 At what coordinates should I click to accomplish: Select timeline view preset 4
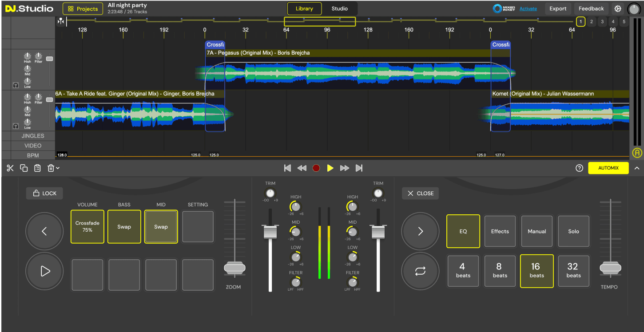pos(613,21)
